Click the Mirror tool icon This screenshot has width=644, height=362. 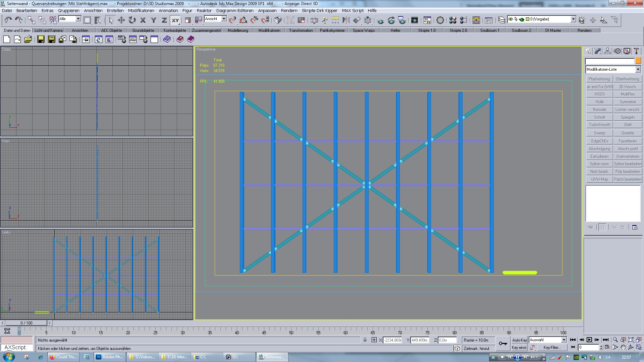[346, 20]
